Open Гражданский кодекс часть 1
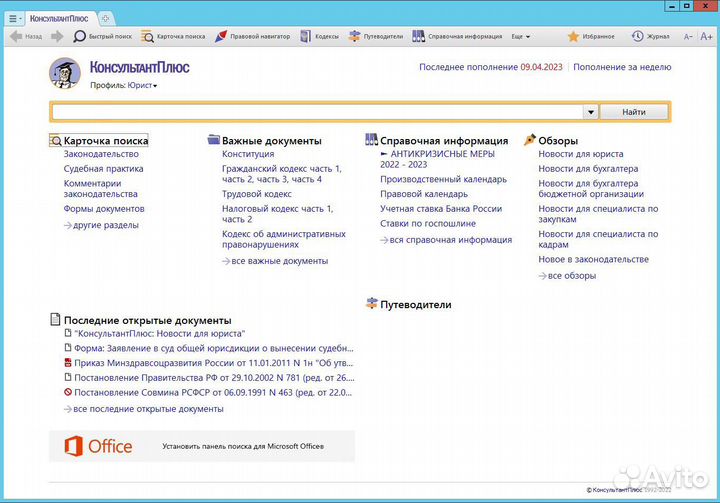 pyautogui.click(x=282, y=169)
